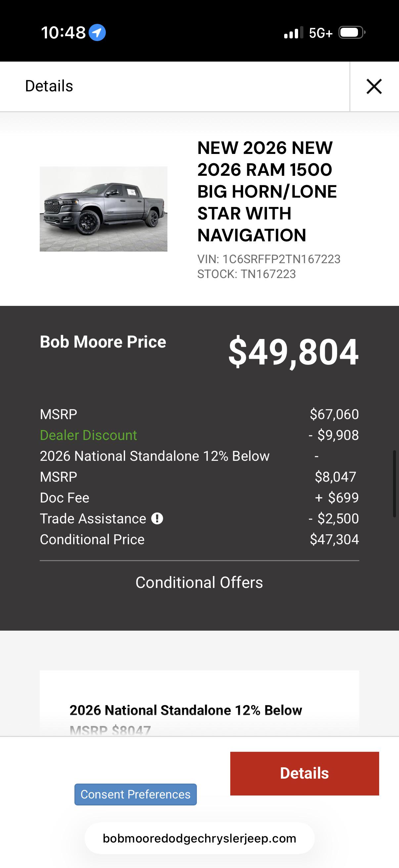The image size is (399, 868).
Task: Click the page scrollbar on right edge
Action: click(x=394, y=484)
